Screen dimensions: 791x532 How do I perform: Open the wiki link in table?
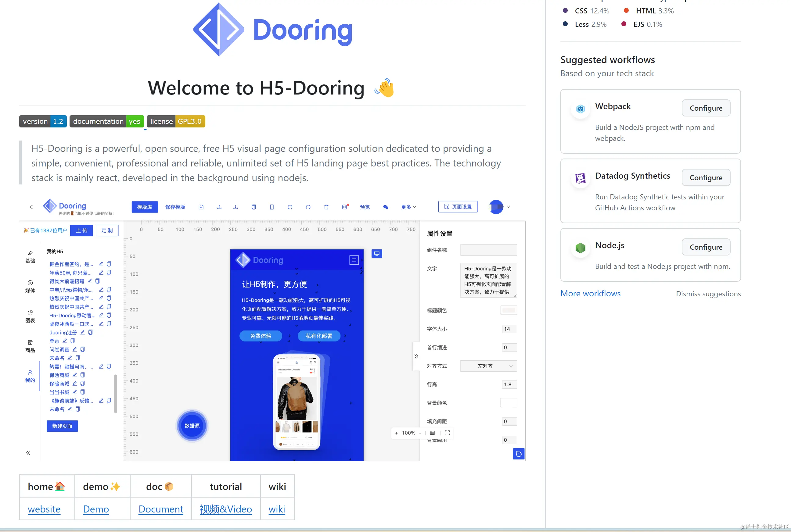point(277,509)
